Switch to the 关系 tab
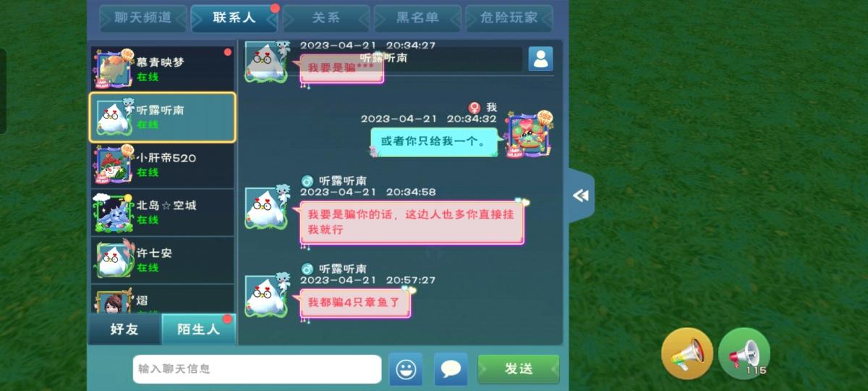The width and height of the screenshot is (868, 391). click(325, 18)
